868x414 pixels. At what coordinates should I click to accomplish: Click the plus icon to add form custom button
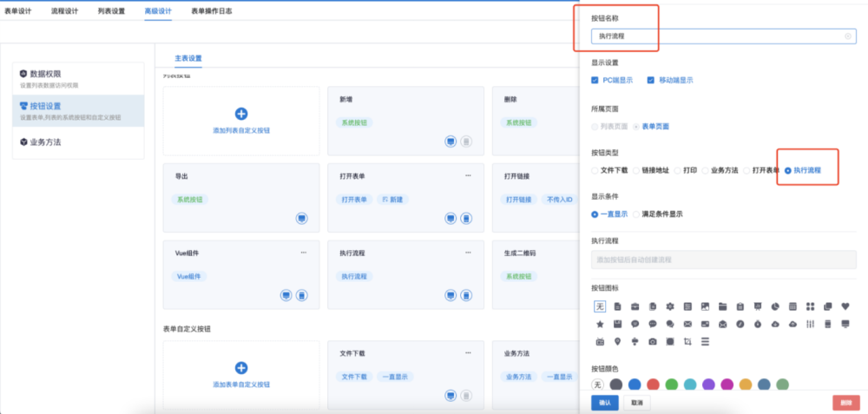tap(241, 367)
